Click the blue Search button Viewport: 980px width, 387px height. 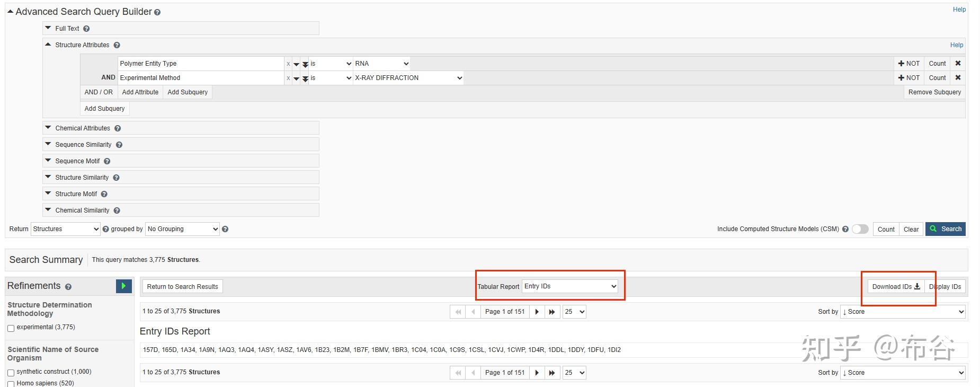[946, 229]
